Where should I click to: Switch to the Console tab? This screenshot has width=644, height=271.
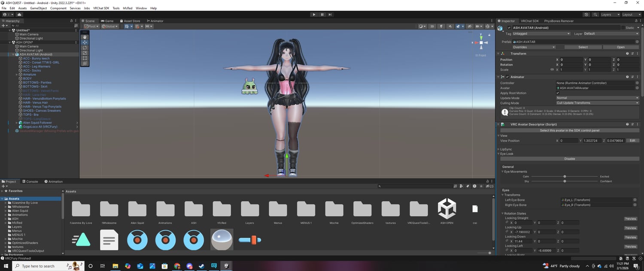(x=30, y=181)
